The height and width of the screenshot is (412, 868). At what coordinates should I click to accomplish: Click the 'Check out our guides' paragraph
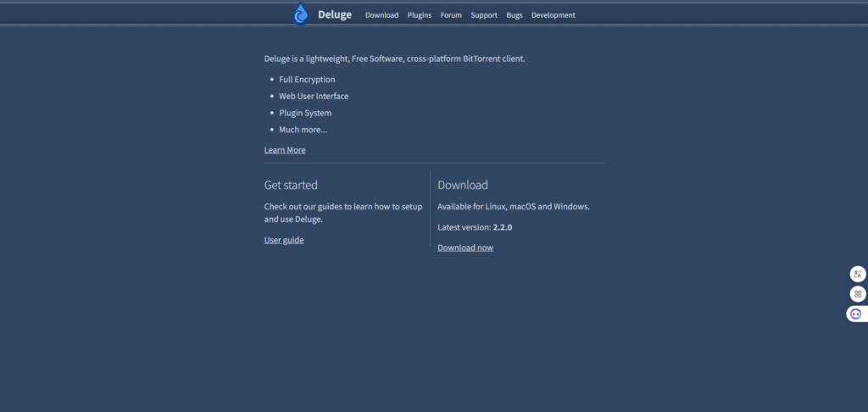(x=343, y=213)
